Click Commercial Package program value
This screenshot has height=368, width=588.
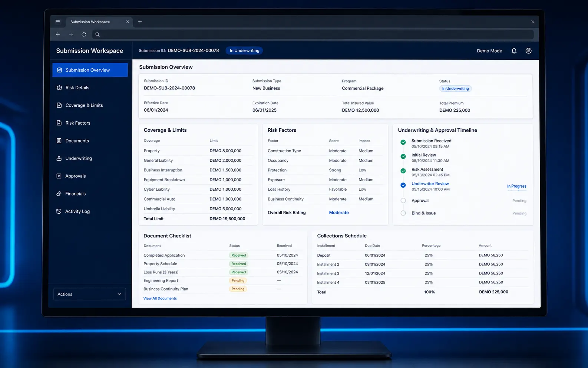point(363,88)
